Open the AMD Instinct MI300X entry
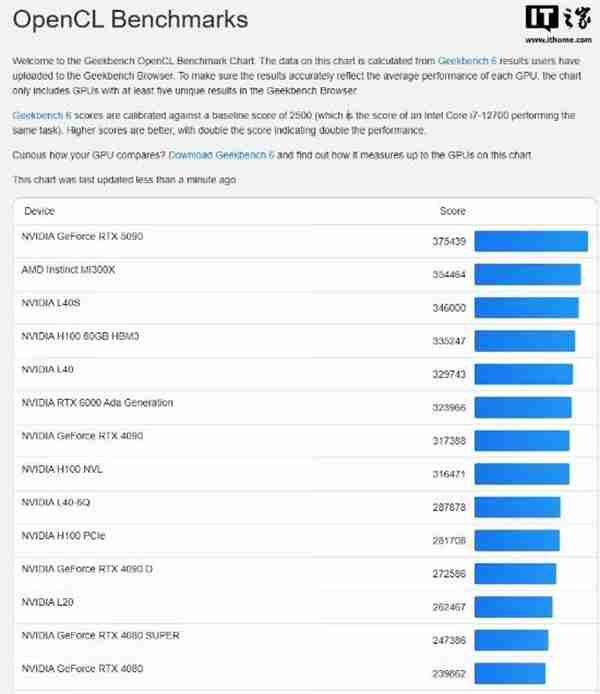This screenshot has height=694, width=600. tap(69, 270)
